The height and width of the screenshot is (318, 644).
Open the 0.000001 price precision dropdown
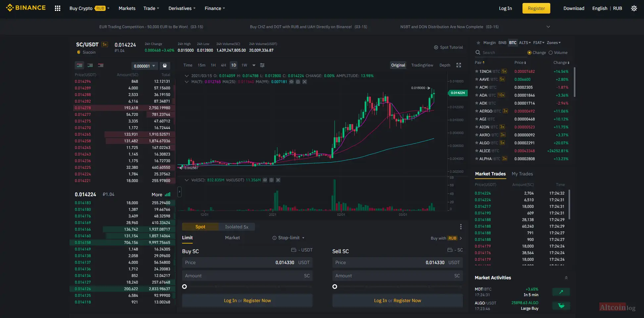tap(144, 66)
